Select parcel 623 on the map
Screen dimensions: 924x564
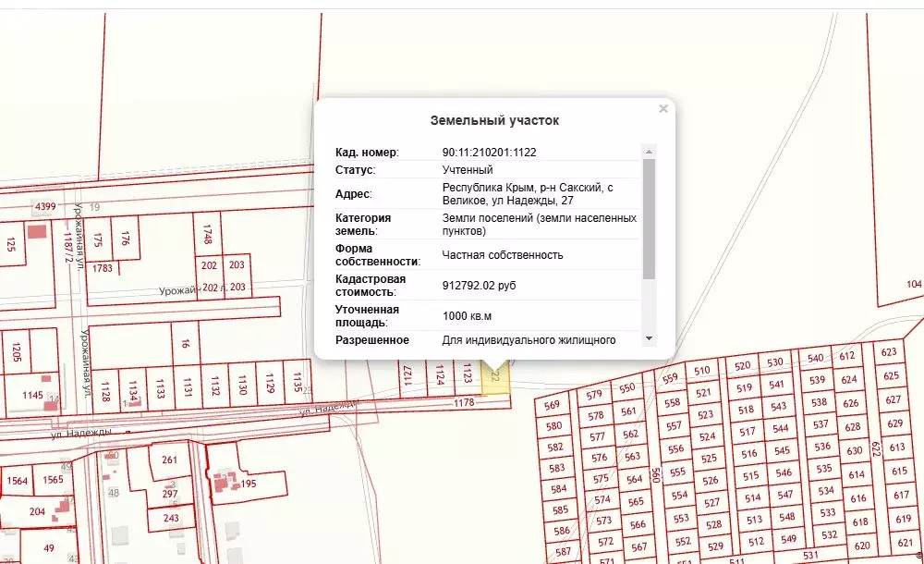889,352
